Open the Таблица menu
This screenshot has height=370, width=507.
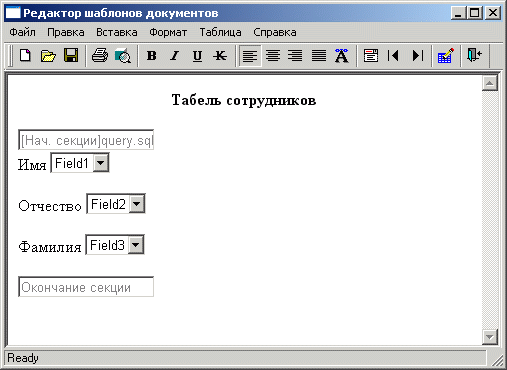(220, 32)
